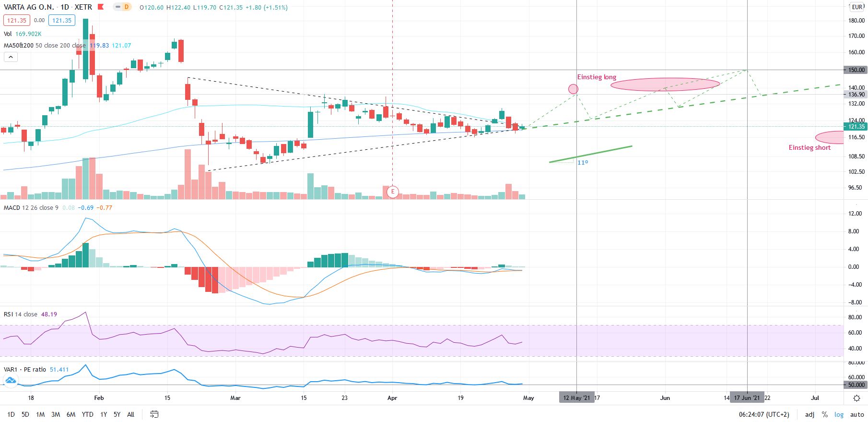The width and height of the screenshot is (868, 422).
Task: Switch to YTD time range
Action: click(87, 414)
